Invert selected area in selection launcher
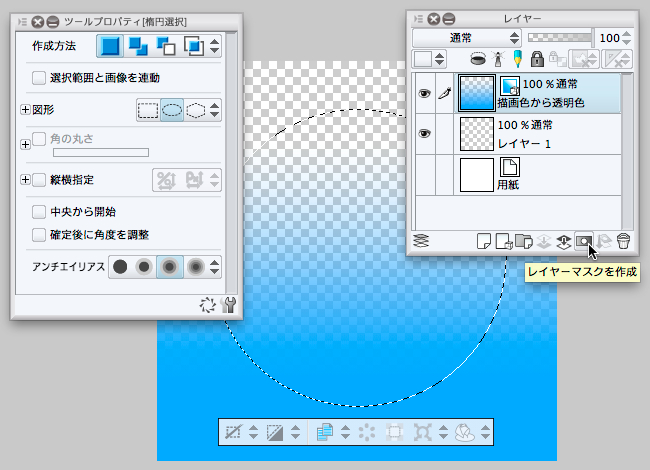The image size is (650, 470). (x=274, y=432)
